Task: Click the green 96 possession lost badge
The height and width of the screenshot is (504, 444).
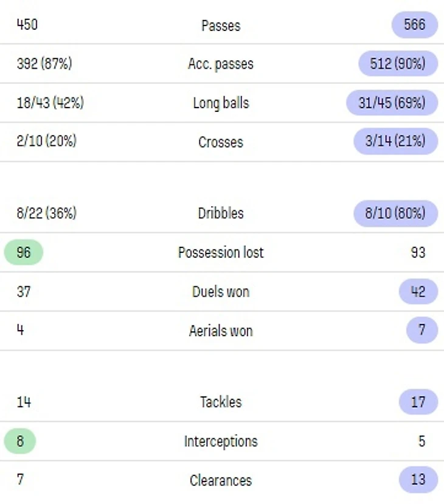Action: pos(24,252)
